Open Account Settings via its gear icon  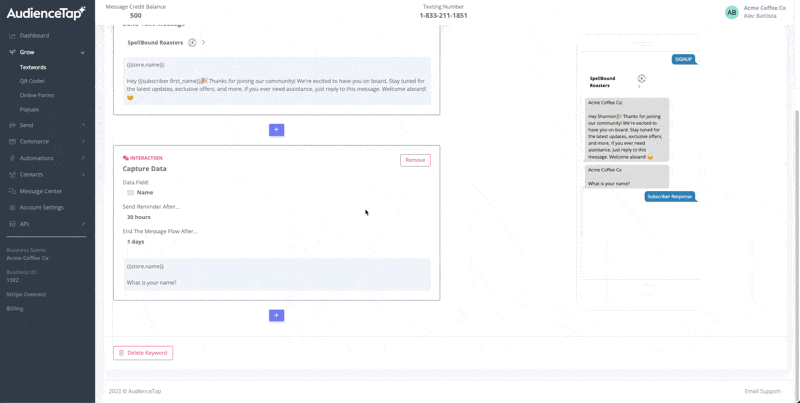click(x=12, y=208)
